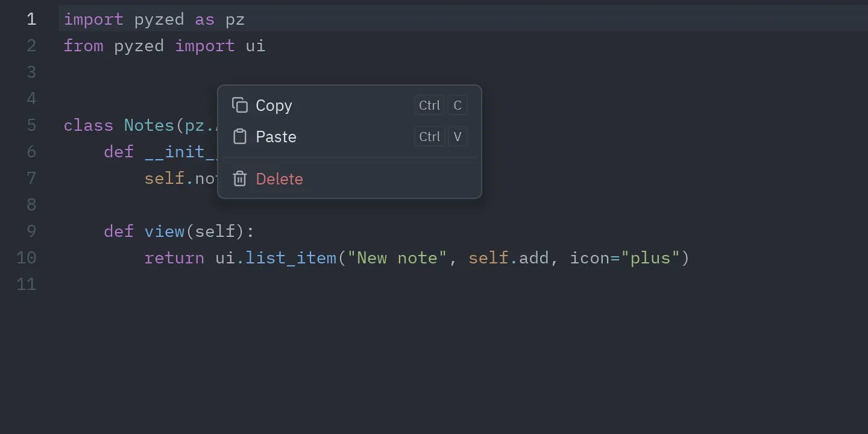Click the "plus" icon string argument

pyautogui.click(x=650, y=258)
